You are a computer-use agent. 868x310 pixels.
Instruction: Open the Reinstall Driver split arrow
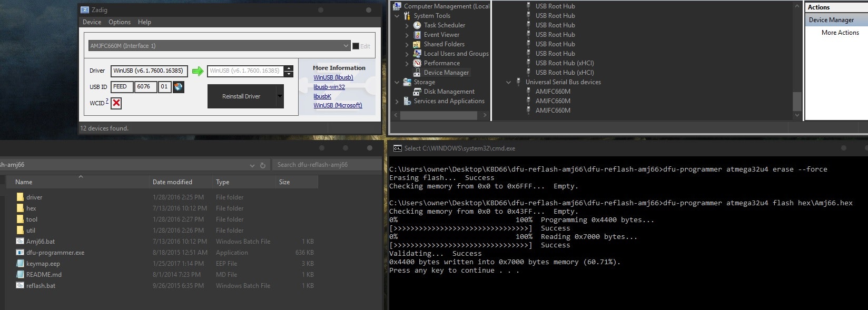coord(280,96)
